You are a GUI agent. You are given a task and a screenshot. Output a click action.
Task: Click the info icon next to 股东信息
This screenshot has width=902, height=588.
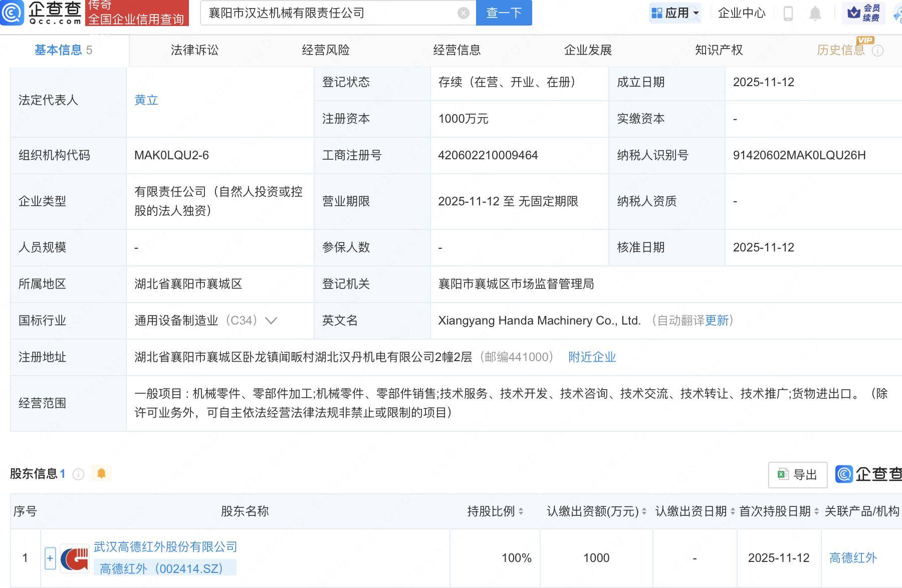click(78, 474)
